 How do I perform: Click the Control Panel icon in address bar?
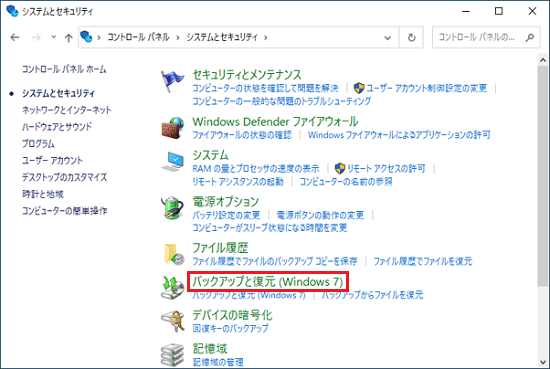click(x=86, y=37)
